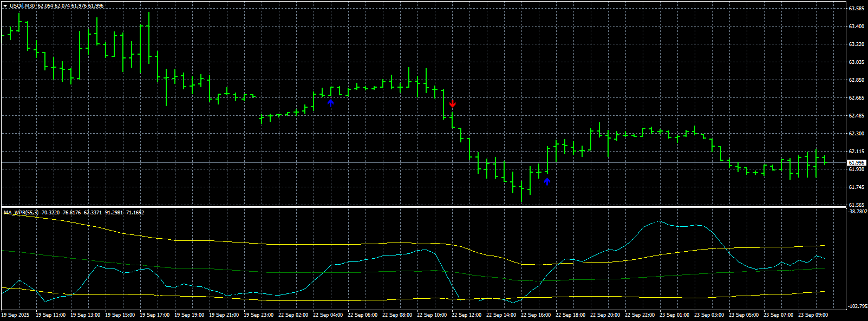Click the 22 Sep 20:00 time label
The width and height of the screenshot is (868, 321).
click(605, 315)
